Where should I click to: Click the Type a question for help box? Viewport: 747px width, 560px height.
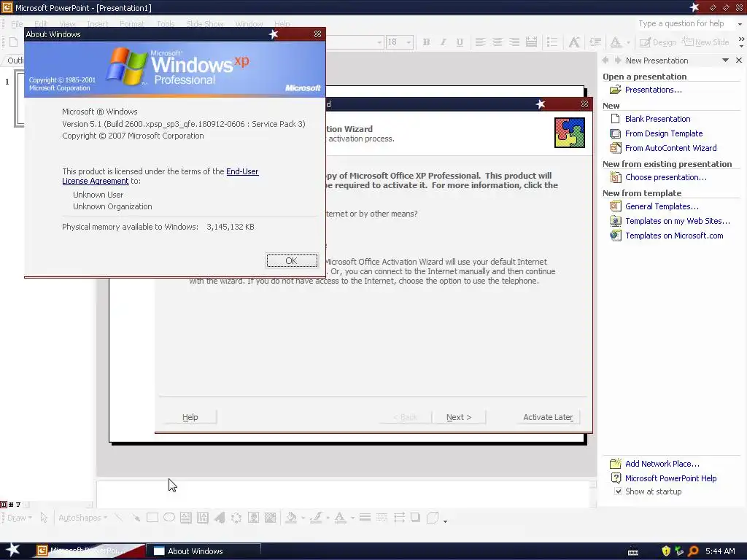coord(684,23)
